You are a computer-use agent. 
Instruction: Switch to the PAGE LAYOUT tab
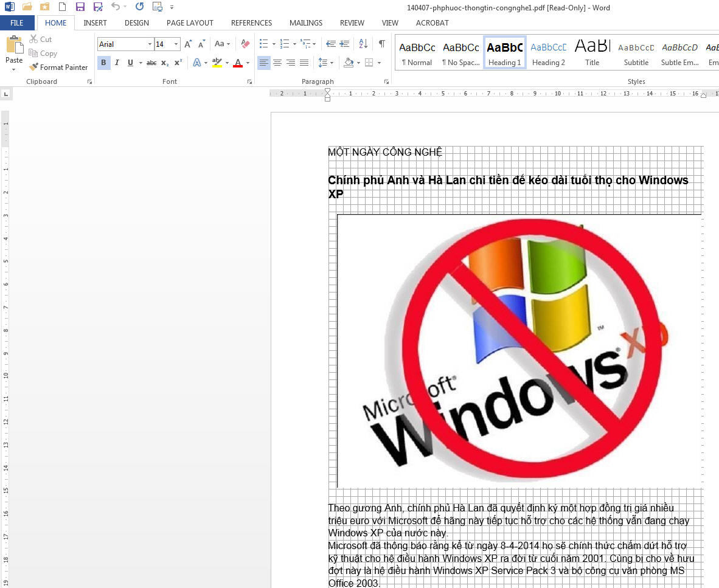coord(190,23)
